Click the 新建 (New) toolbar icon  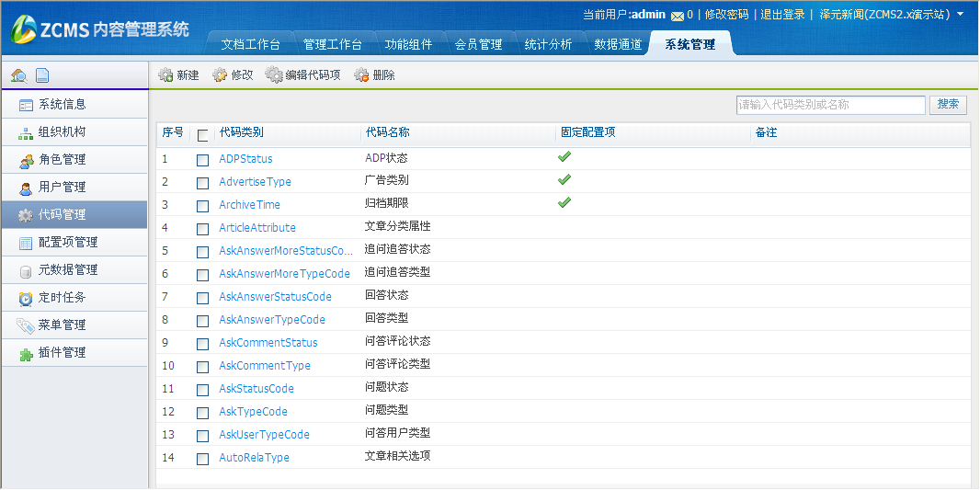(166, 75)
